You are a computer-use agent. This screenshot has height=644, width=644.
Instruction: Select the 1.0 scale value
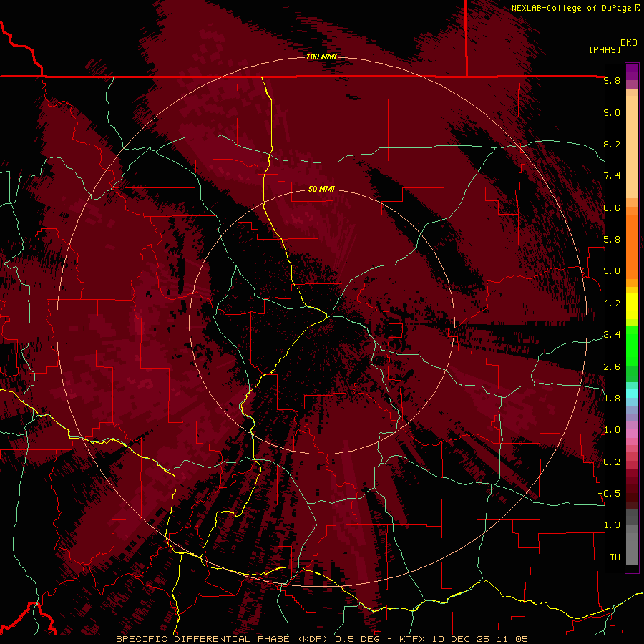612,430
